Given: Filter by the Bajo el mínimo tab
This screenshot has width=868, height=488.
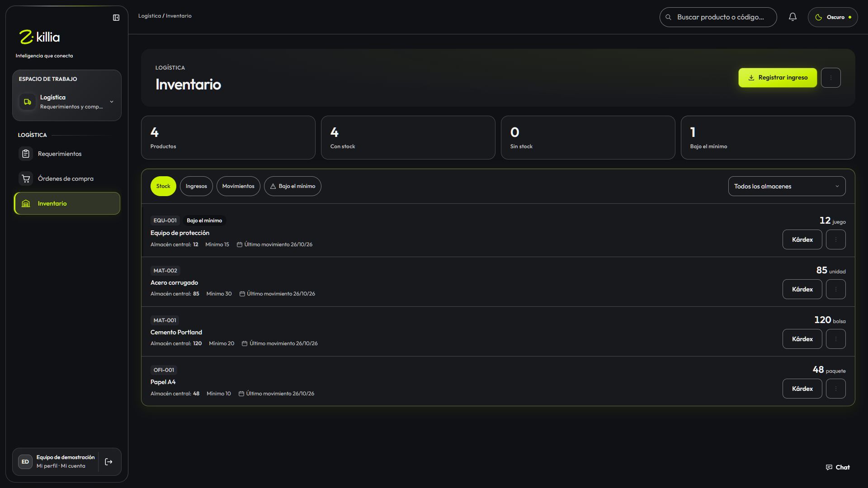Looking at the screenshot, I should (292, 186).
